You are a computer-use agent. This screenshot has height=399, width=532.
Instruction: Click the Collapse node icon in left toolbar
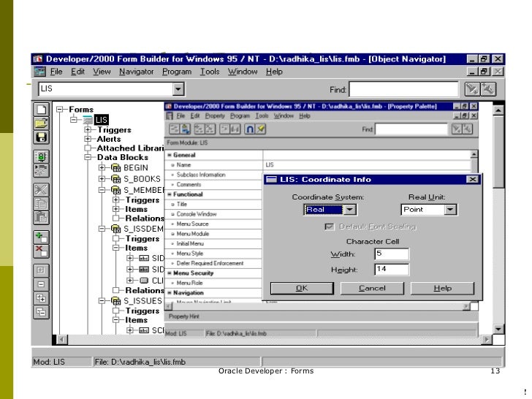click(41, 284)
